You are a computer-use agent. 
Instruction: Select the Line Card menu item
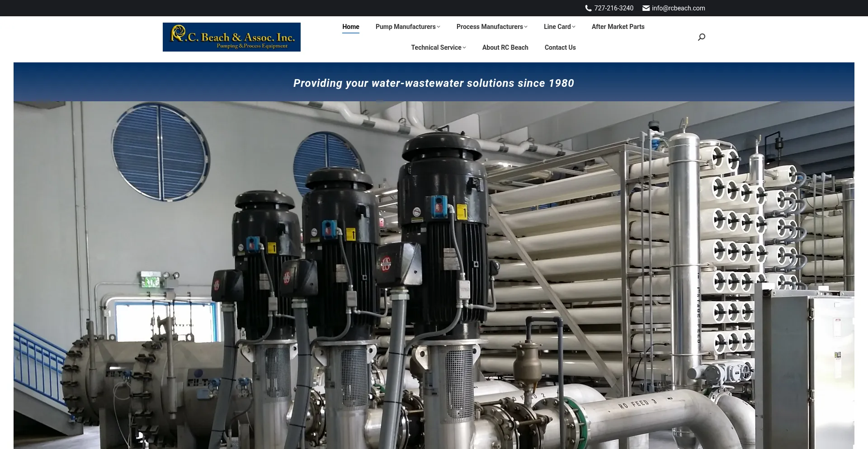[557, 27]
